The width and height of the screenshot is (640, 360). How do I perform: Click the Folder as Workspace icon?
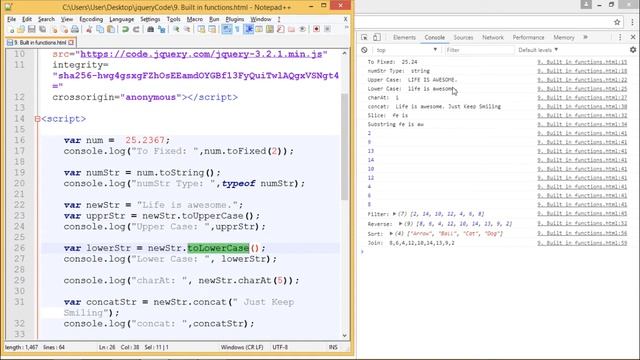[291, 29]
